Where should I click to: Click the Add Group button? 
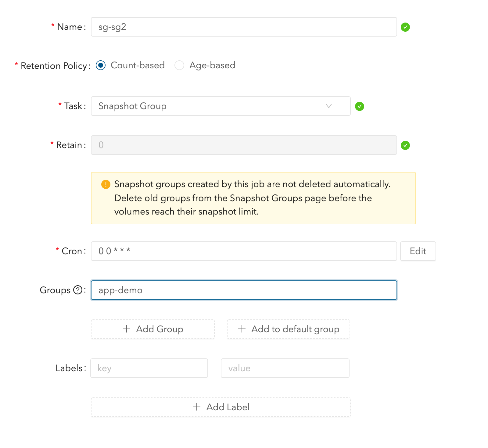(x=153, y=329)
